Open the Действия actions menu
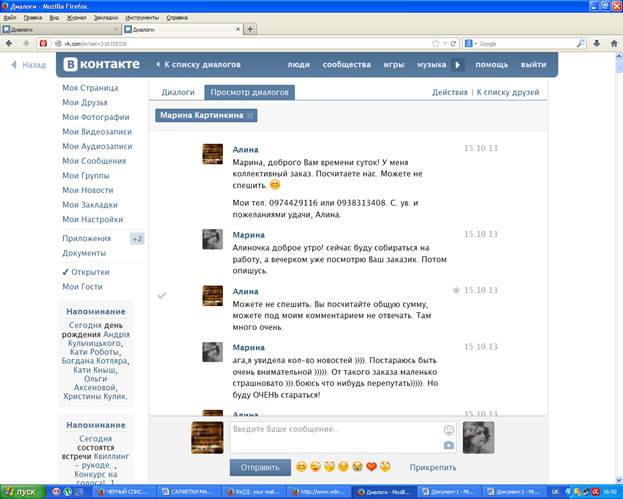Screen dimensions: 623x499 click(x=449, y=92)
